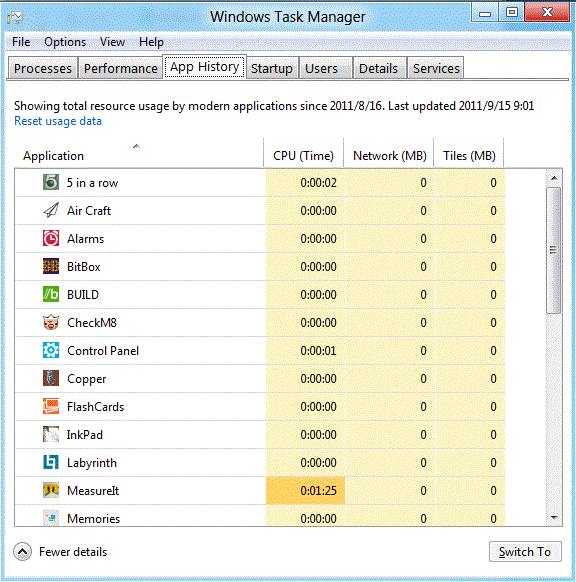Switch to the Processes tab
Screen dimensions: 576x582
tap(43, 68)
